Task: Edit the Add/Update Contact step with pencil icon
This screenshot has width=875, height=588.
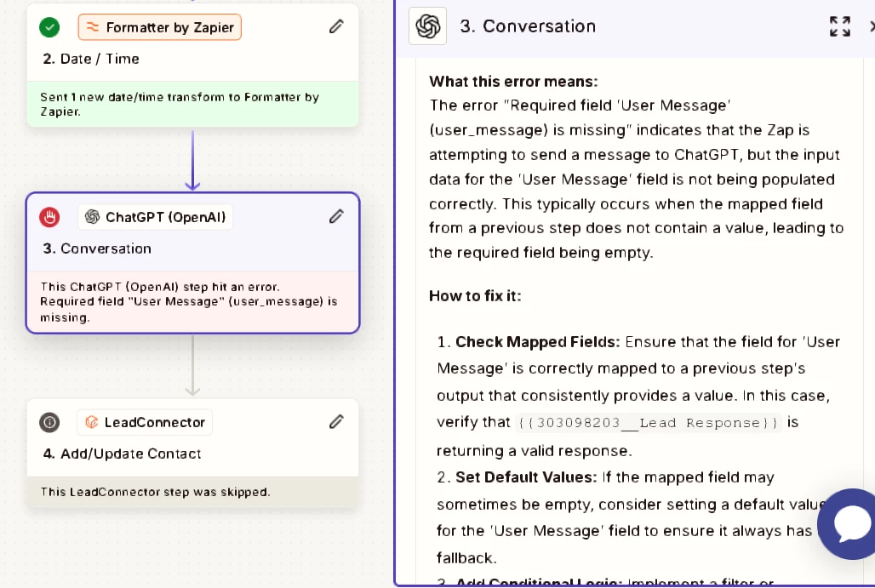Action: (336, 422)
